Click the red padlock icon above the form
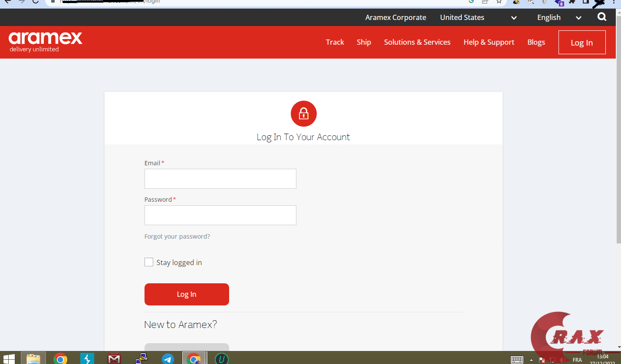Image resolution: width=621 pixels, height=364 pixels. click(303, 114)
